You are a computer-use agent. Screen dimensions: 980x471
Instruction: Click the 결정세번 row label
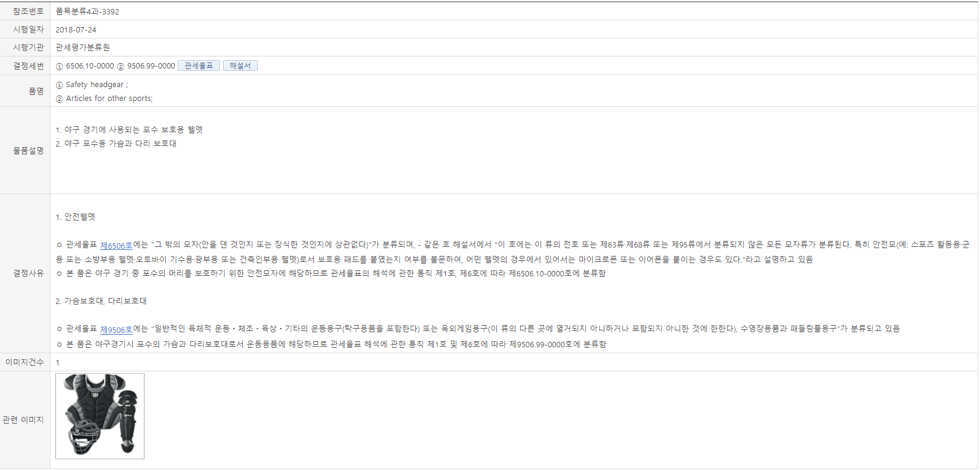[28, 65]
